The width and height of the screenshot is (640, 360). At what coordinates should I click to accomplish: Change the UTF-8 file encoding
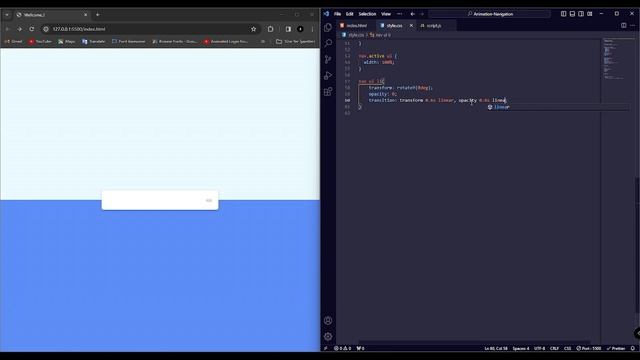point(539,348)
